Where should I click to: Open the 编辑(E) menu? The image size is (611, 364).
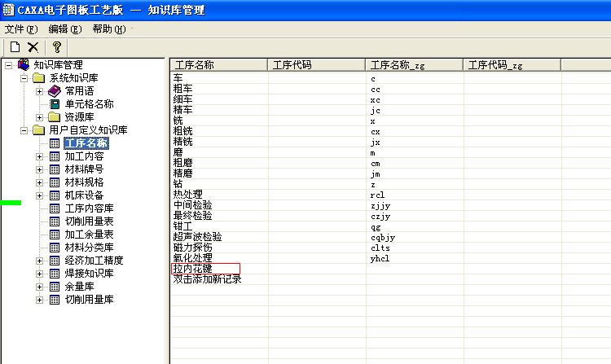coord(65,29)
